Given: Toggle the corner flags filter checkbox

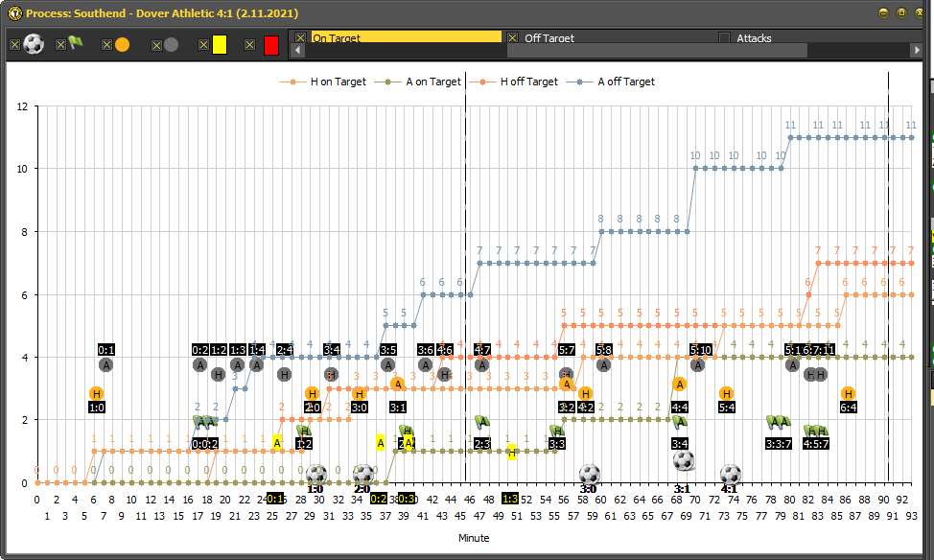Looking at the screenshot, I should (x=61, y=45).
